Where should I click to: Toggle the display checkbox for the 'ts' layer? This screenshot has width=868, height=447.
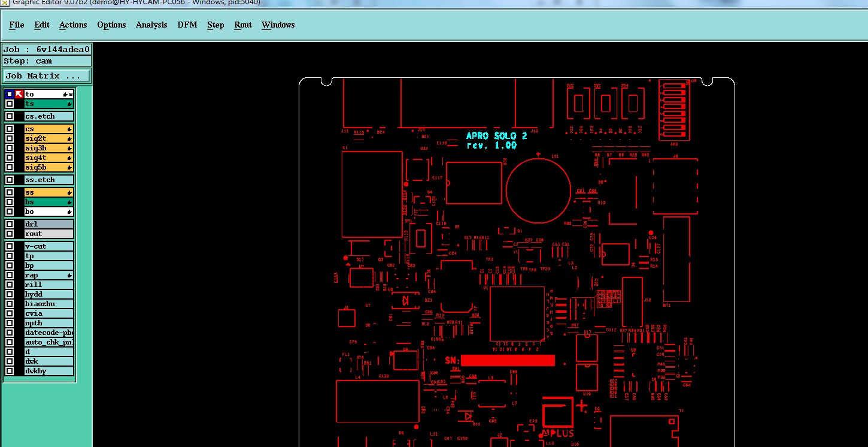tap(10, 104)
